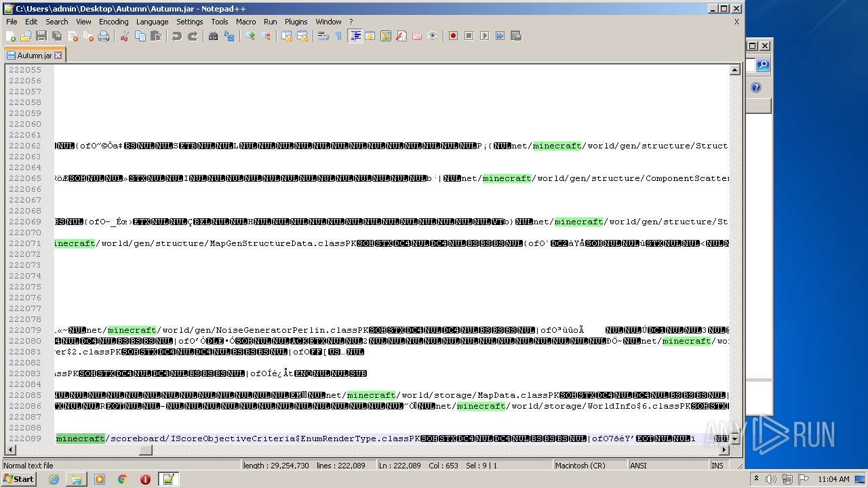Save the current file via toolbar
This screenshot has width=868, height=488.
pos(41,36)
